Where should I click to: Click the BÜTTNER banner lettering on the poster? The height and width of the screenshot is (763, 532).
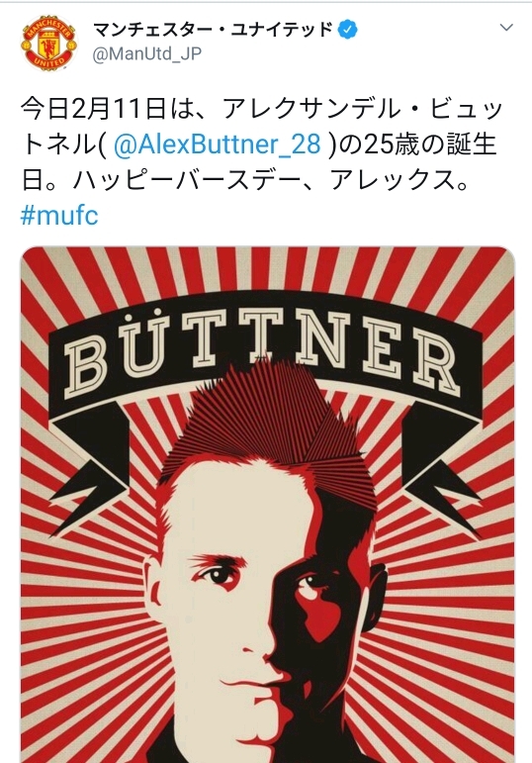264,352
